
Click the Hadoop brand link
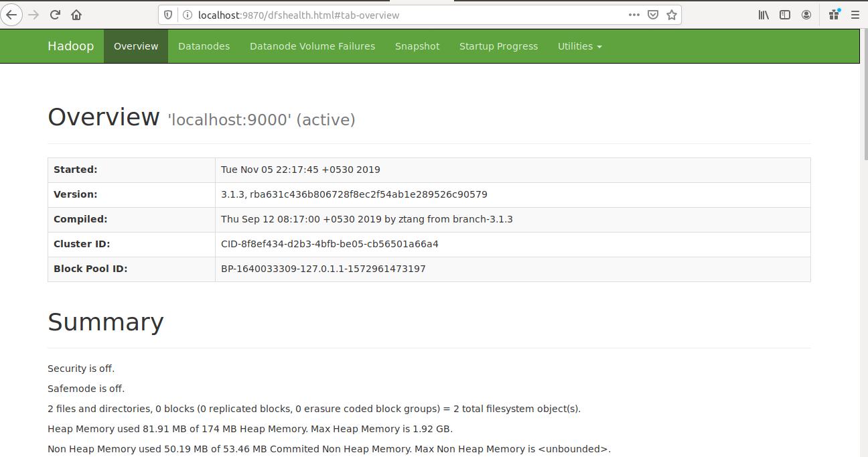70,46
